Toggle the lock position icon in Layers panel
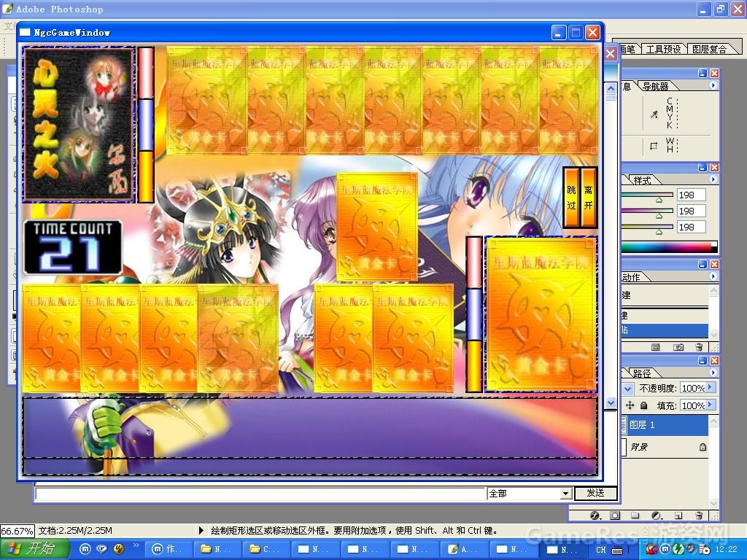The width and height of the screenshot is (747, 560). click(x=630, y=405)
